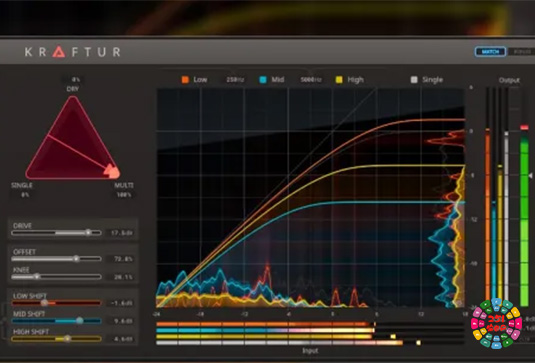This screenshot has width=535, height=363.
Task: Click the MATCH button
Action: coord(490,52)
